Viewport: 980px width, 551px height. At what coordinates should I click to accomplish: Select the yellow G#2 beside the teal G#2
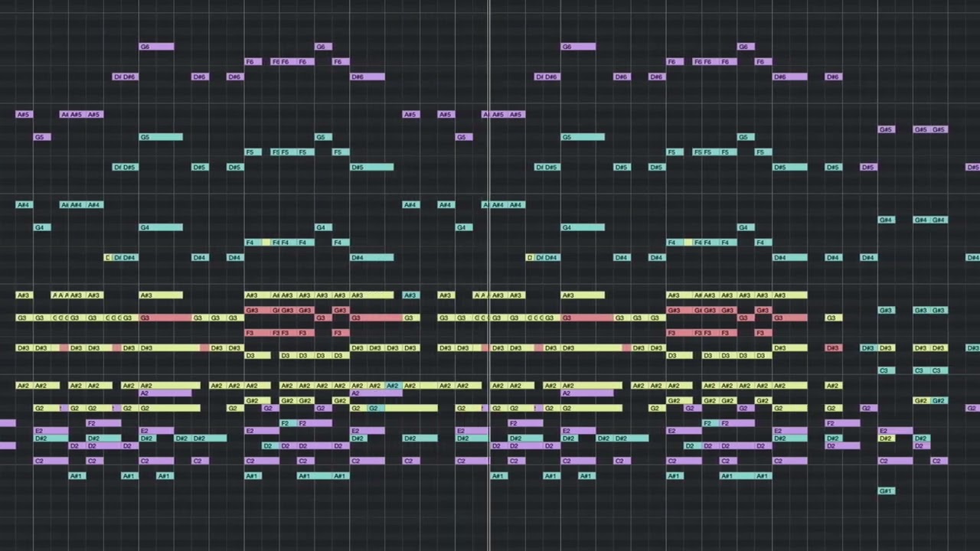(922, 401)
